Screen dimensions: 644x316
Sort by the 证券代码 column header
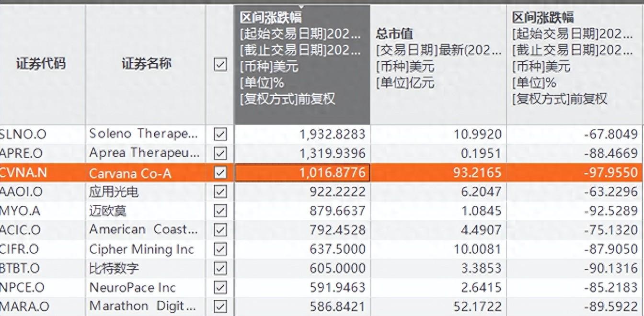click(41, 64)
